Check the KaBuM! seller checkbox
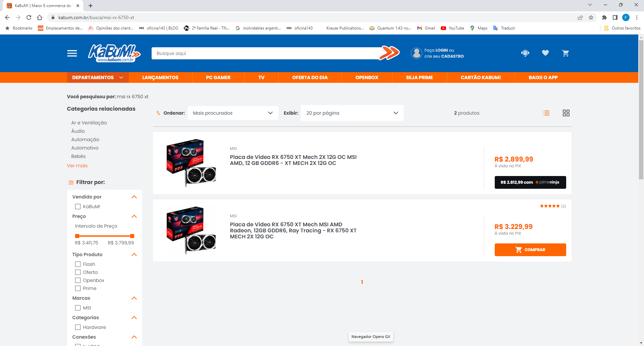 click(78, 207)
